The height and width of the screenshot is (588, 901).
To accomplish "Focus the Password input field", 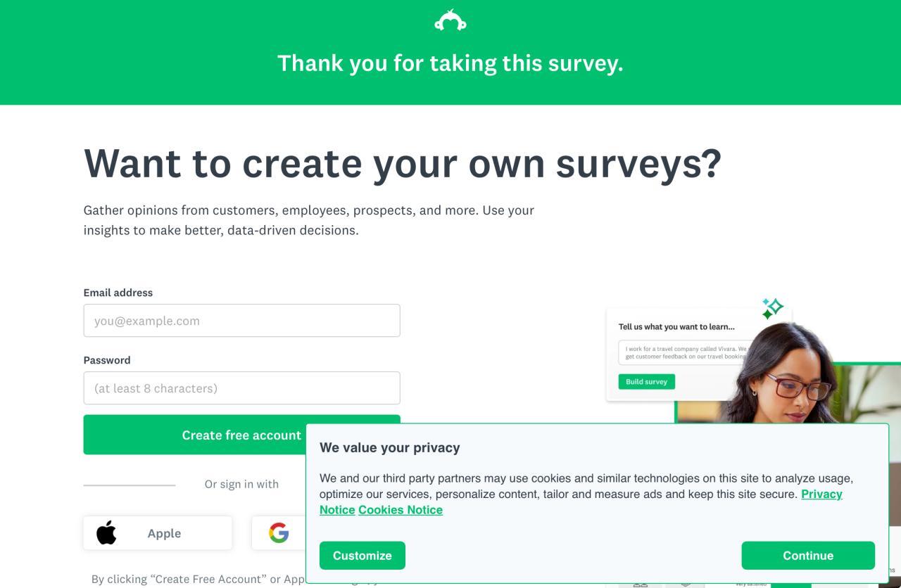I will pos(241,388).
